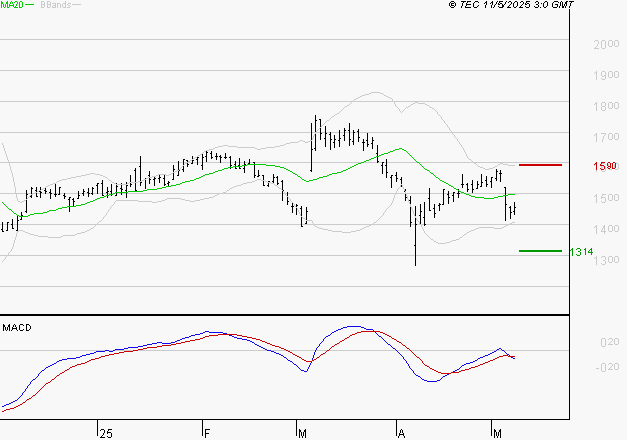Click the 1314 support price label

point(581,252)
